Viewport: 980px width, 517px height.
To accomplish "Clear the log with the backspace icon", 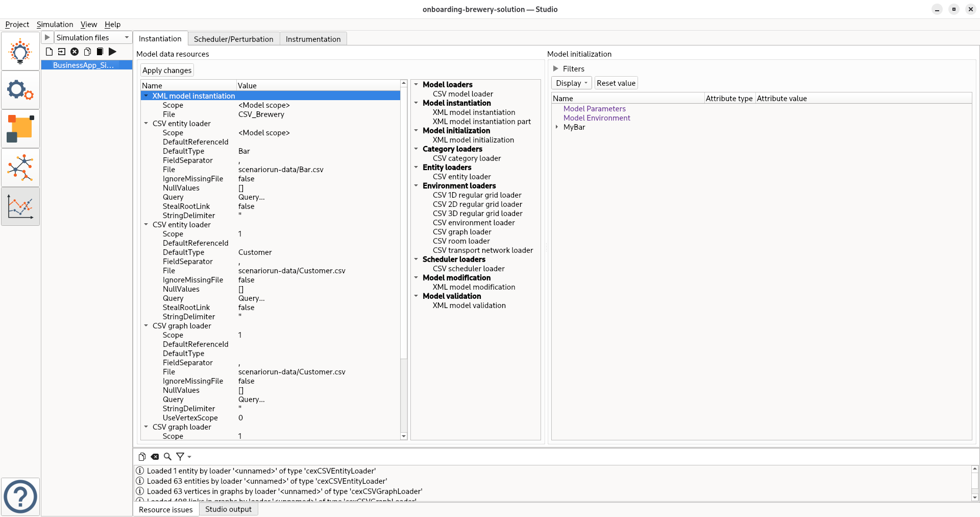I will (x=155, y=457).
